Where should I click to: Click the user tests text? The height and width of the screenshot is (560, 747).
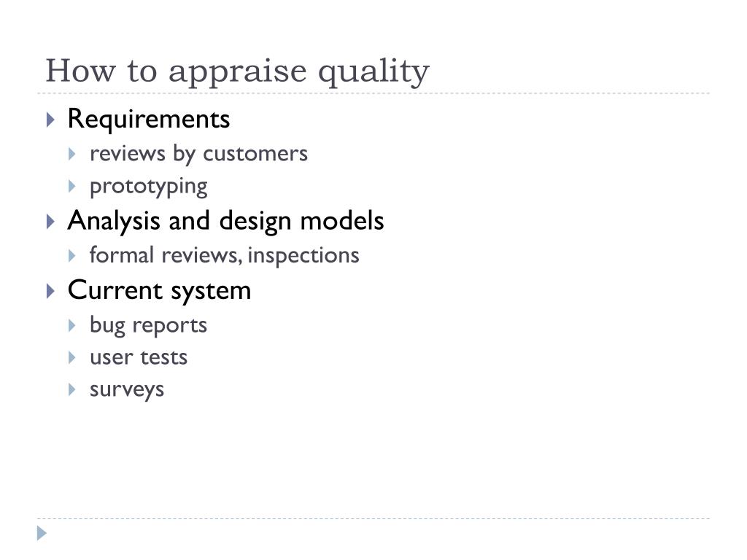pos(139,357)
